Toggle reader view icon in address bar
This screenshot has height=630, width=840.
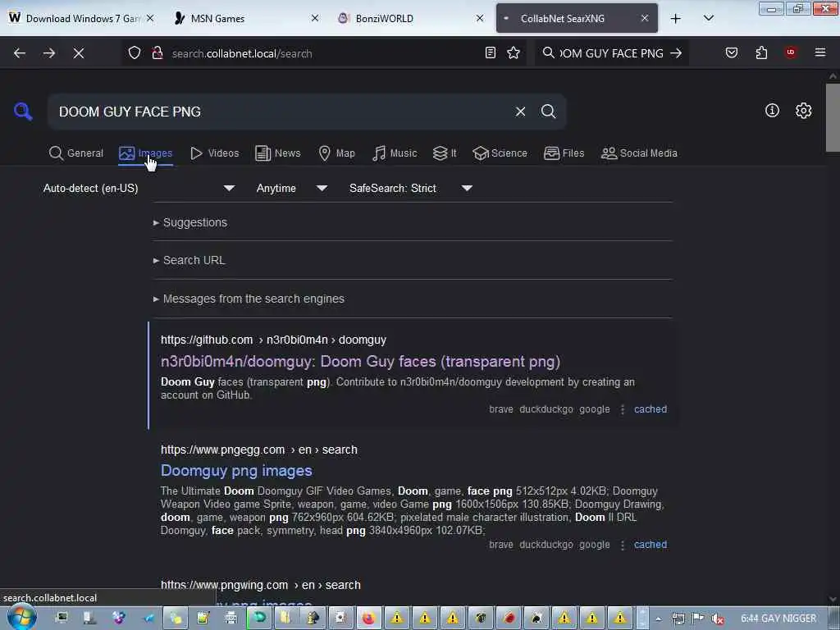[491, 52]
